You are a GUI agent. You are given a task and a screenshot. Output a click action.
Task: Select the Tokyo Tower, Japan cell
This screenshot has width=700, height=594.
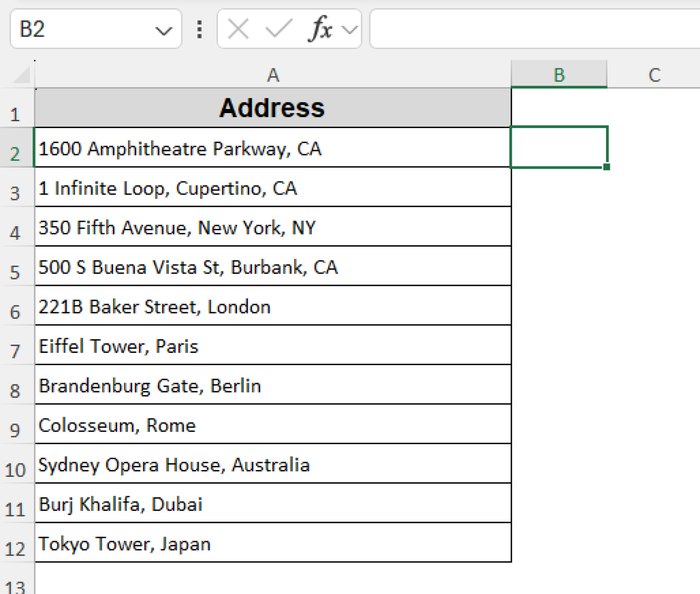[273, 543]
